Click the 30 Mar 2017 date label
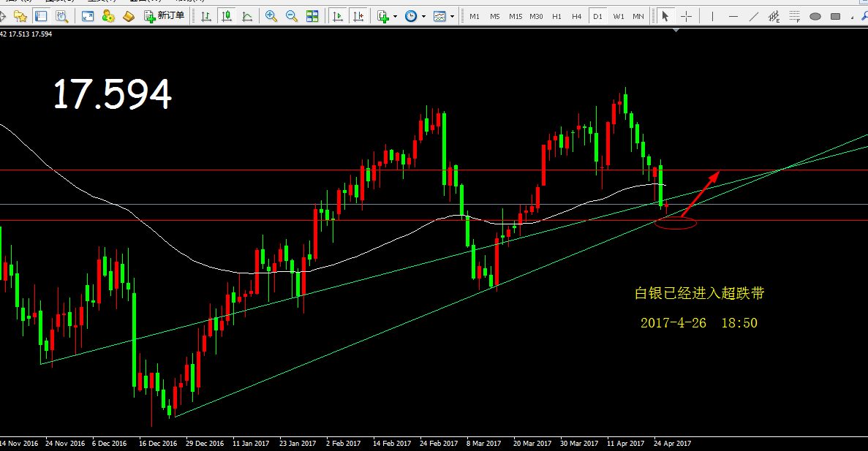The height and width of the screenshot is (451, 868). [x=579, y=443]
